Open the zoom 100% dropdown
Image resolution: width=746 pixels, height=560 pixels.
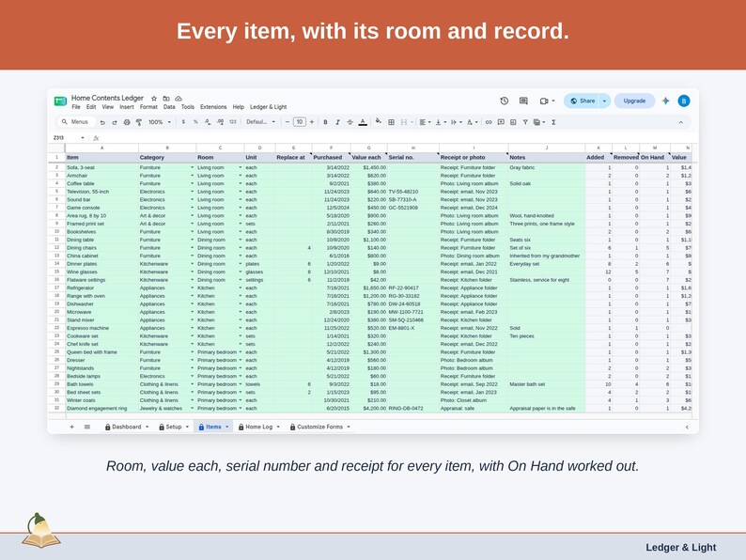coord(160,122)
